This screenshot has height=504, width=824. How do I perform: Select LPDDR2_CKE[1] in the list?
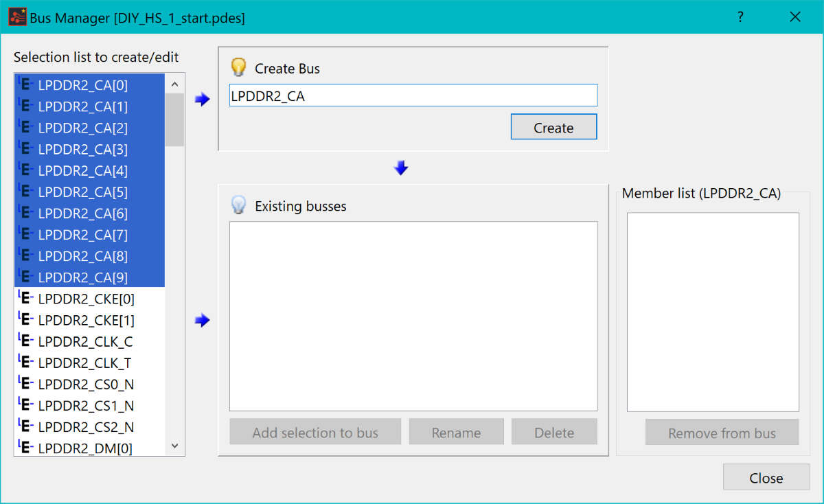coord(89,319)
